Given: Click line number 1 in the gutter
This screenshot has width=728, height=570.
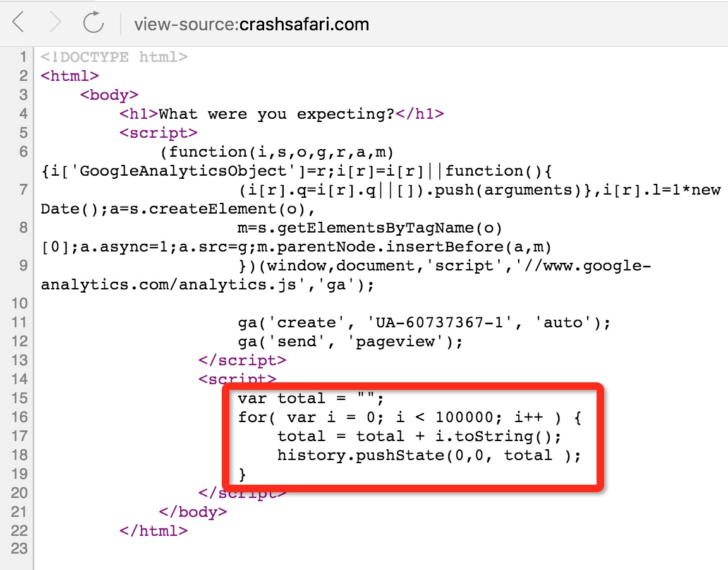Looking at the screenshot, I should [23, 57].
